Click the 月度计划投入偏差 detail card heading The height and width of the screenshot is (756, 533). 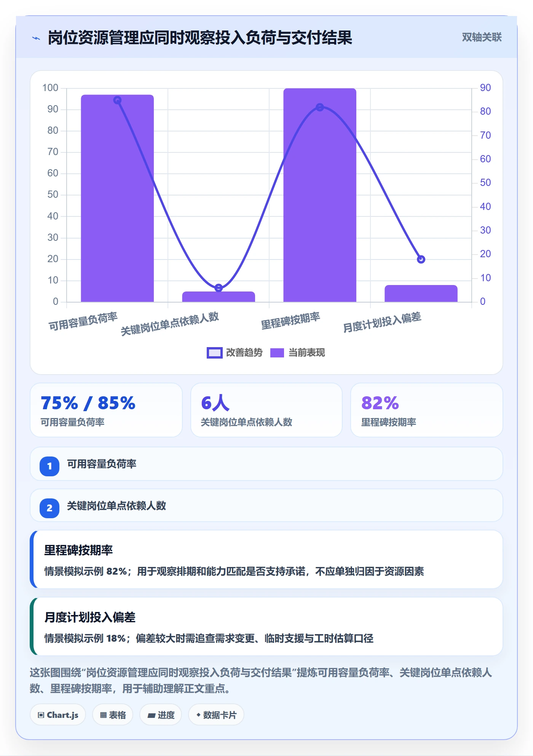pos(90,617)
